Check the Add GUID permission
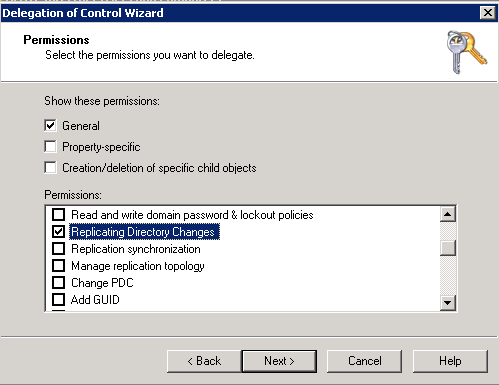 tap(59, 299)
